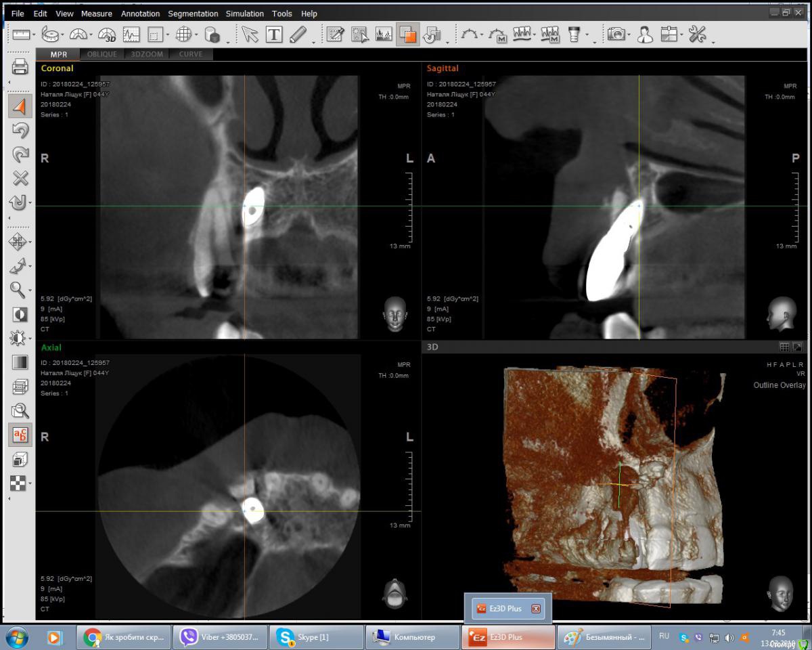Select the arrow pointer tool in toolbar

click(x=250, y=35)
